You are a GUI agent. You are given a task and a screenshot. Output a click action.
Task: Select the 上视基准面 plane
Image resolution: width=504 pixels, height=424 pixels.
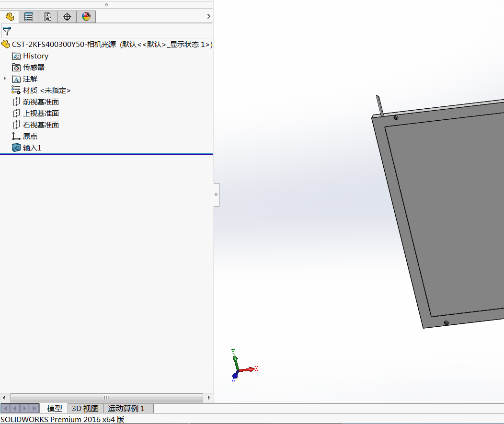tap(41, 114)
